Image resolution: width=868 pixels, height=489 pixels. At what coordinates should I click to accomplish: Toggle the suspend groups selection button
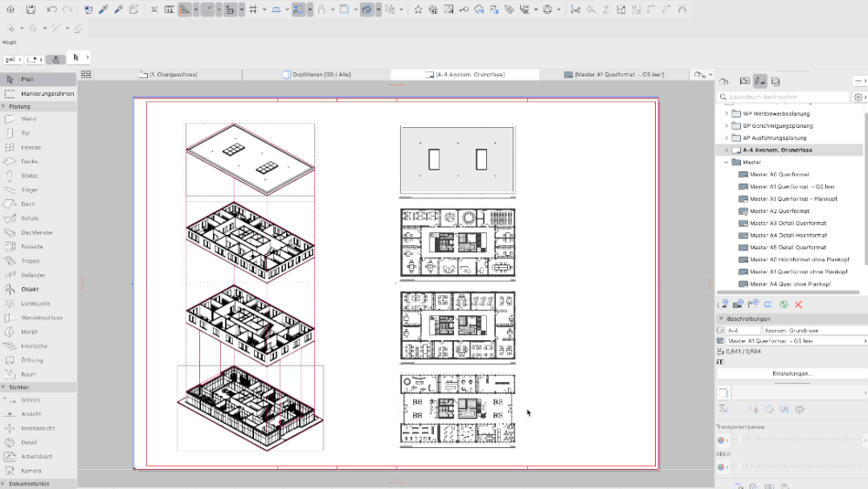pos(297,10)
